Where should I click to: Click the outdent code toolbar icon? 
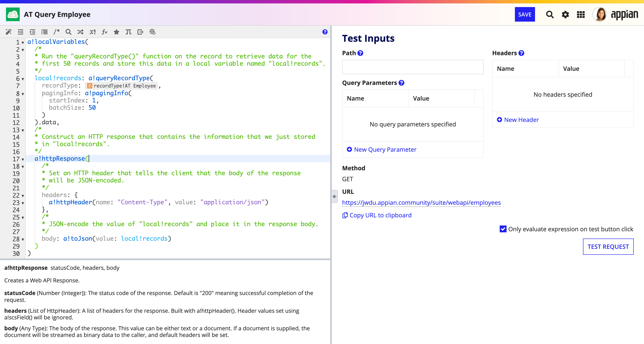[21, 32]
